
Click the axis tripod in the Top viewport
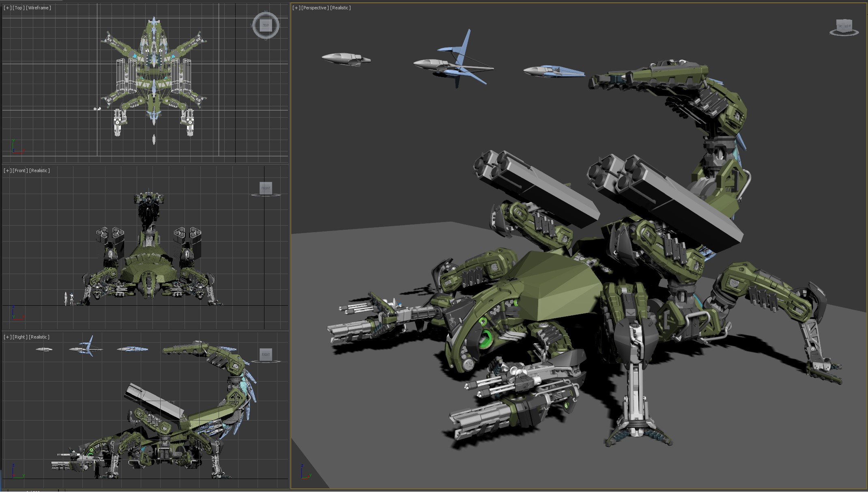click(x=15, y=147)
